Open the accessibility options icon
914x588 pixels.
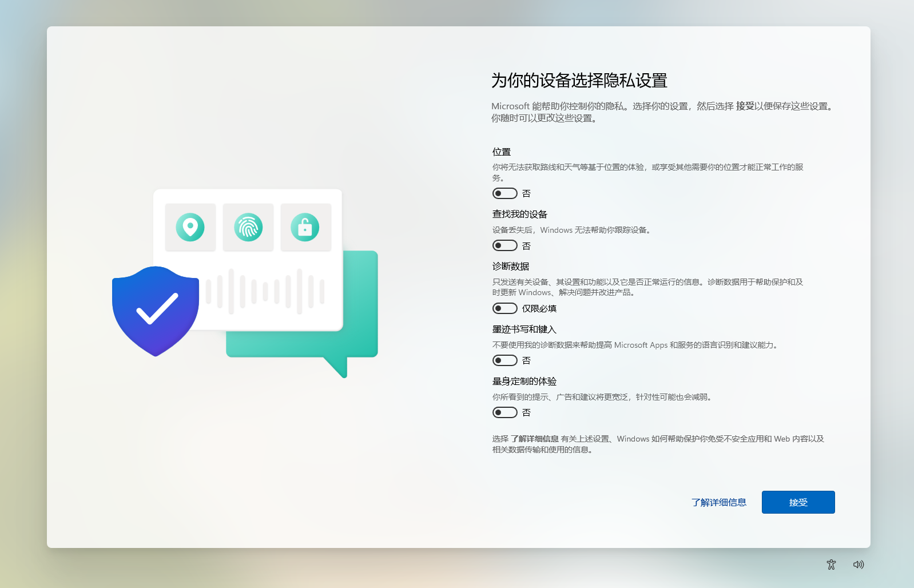[x=831, y=565]
